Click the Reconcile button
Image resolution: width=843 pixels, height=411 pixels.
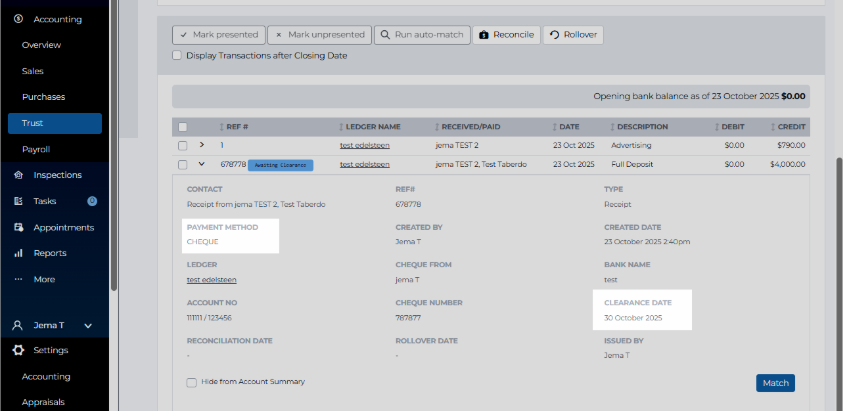tap(506, 35)
